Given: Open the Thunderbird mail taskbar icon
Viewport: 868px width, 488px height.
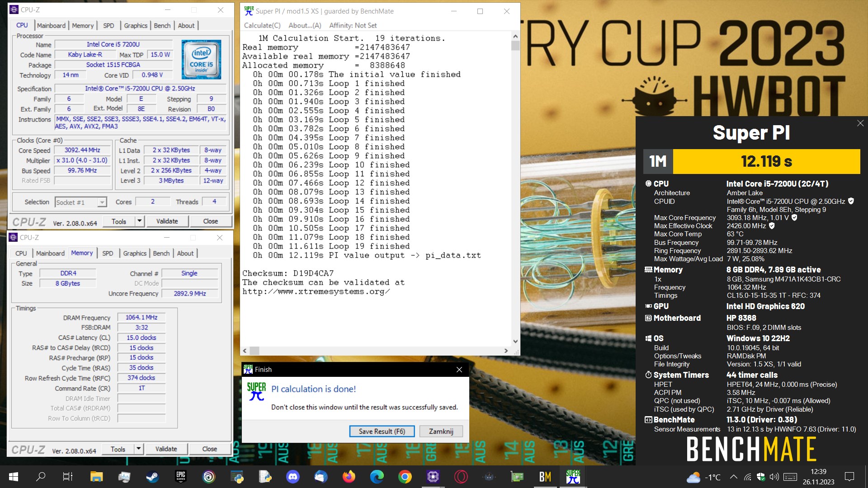Looking at the screenshot, I should 321,477.
